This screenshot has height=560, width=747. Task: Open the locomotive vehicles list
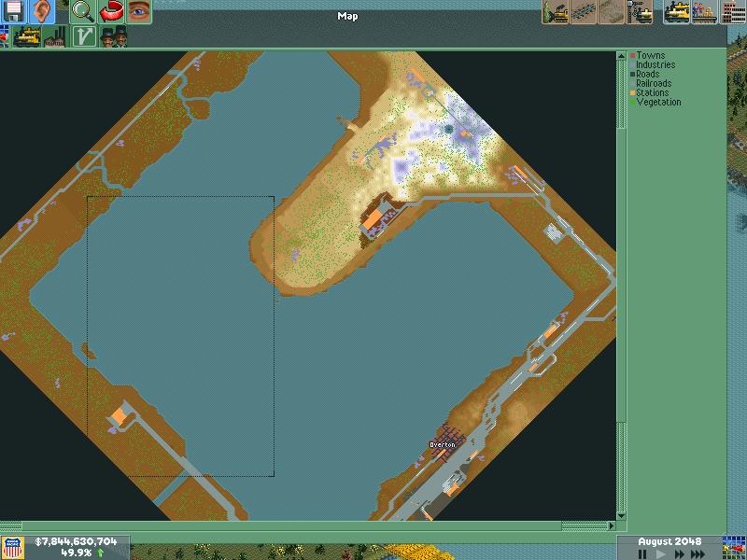point(677,11)
